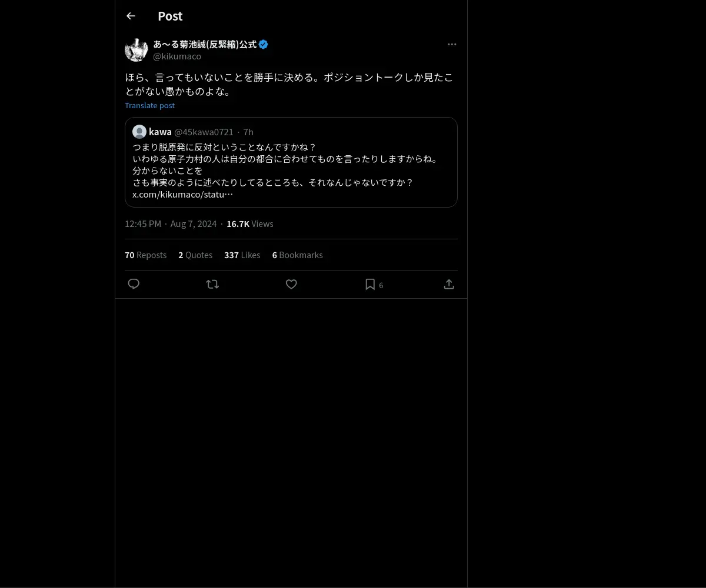Go back using the arrow icon

coord(131,16)
